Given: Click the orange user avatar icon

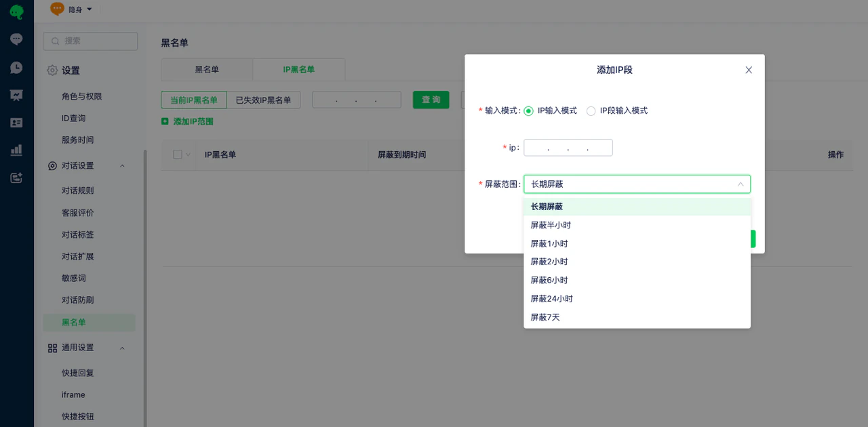Looking at the screenshot, I should coord(58,9).
